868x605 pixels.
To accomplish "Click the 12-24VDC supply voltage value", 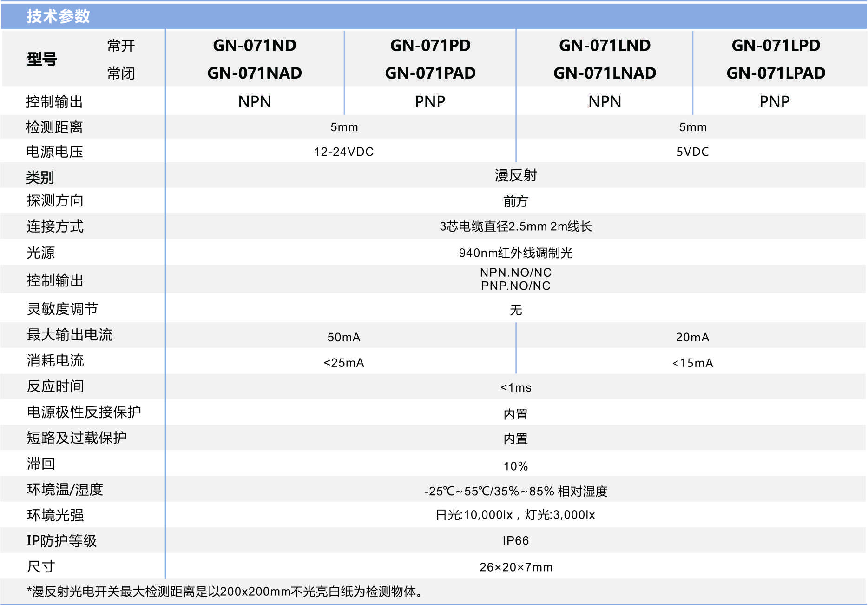I will [x=344, y=152].
